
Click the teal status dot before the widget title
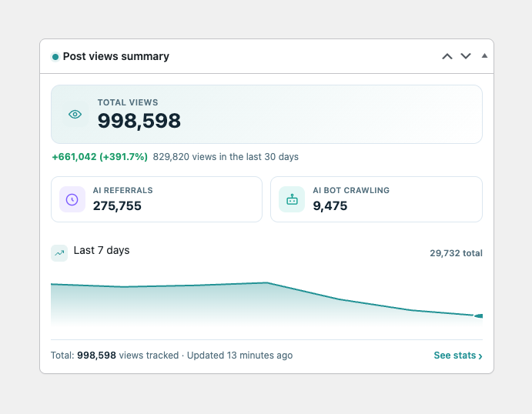[x=55, y=57]
